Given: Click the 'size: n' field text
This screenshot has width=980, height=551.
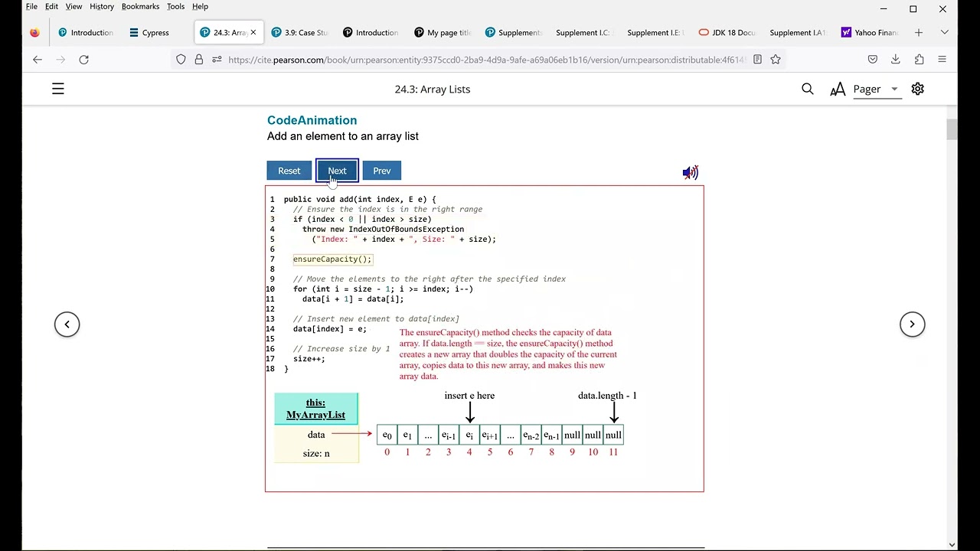Looking at the screenshot, I should (x=316, y=454).
